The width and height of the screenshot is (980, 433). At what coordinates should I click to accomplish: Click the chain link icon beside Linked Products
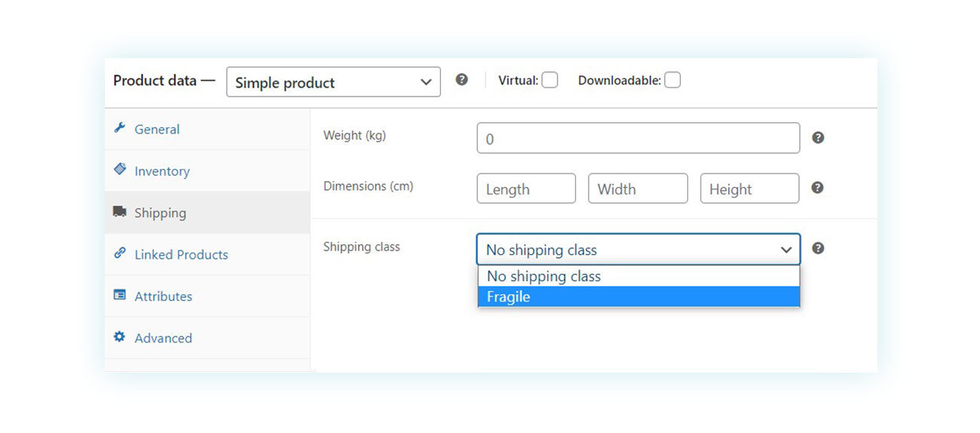point(119,253)
